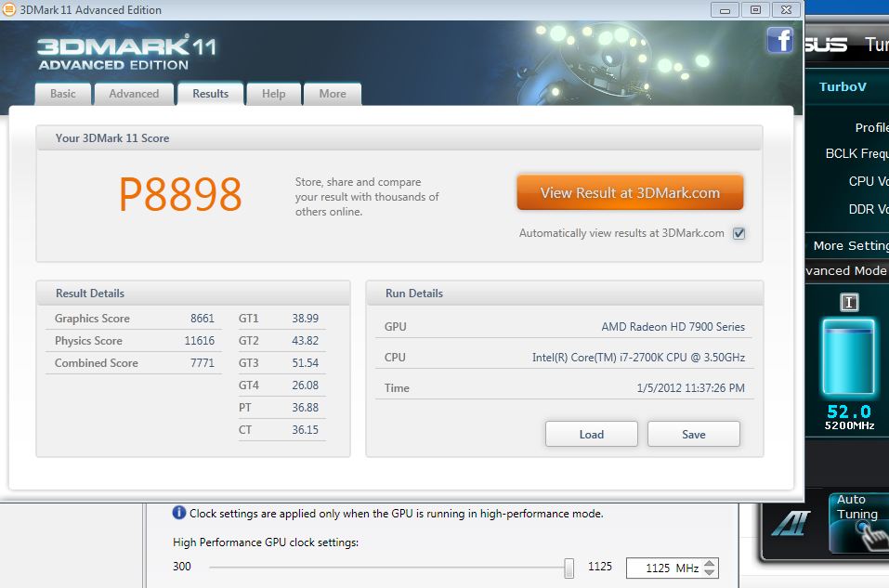The image size is (889, 588).
Task: Switch to the Basic tab
Action: pos(63,94)
